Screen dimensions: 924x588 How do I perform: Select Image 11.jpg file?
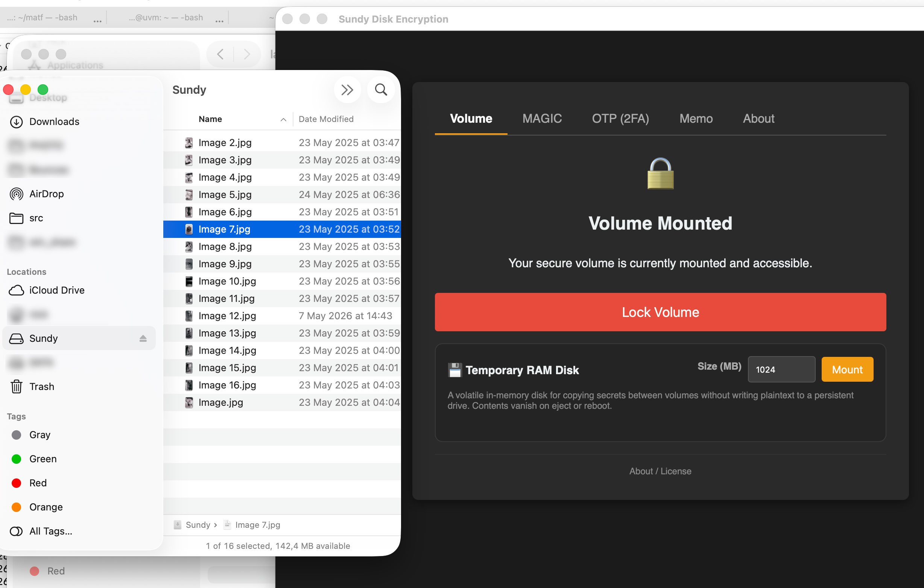pos(282,299)
